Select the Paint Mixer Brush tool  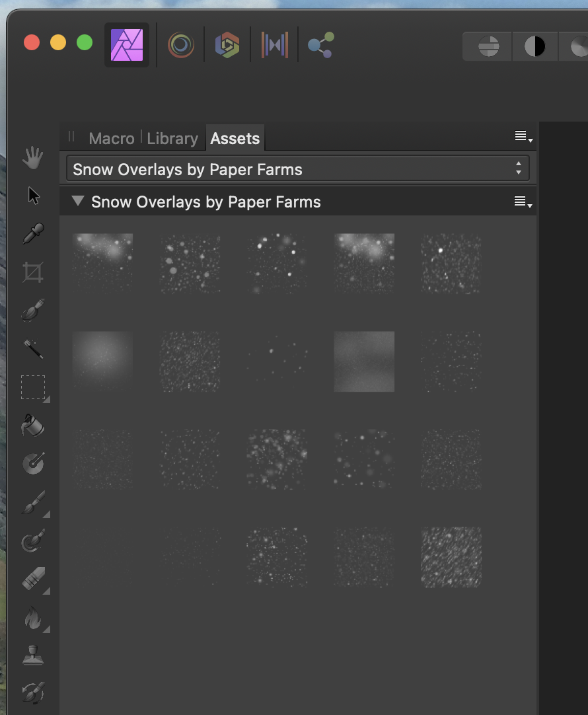[33, 541]
